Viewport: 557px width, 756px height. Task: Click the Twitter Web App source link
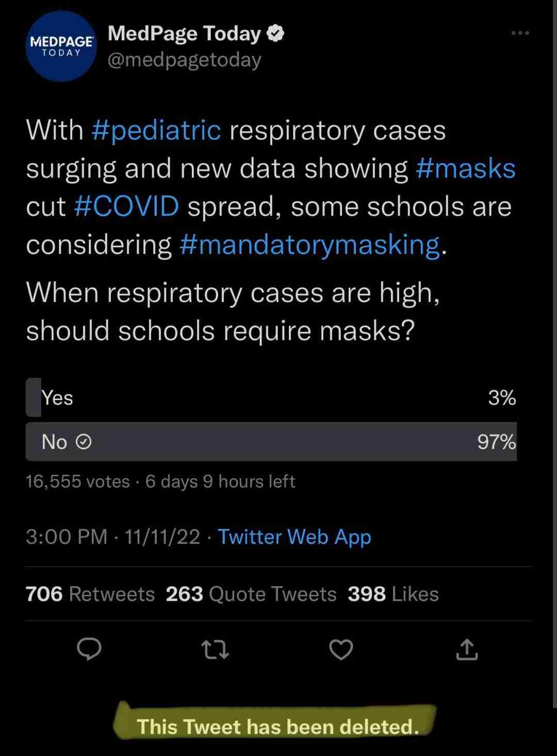(x=294, y=537)
